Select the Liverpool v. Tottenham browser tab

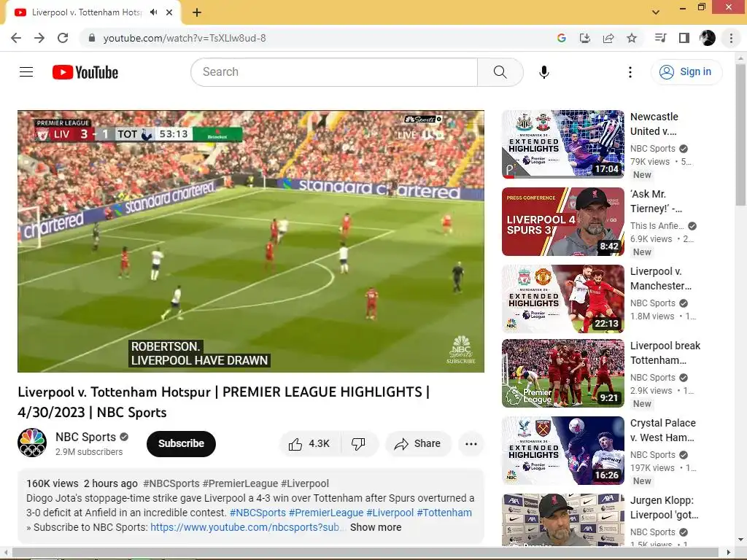point(87,12)
